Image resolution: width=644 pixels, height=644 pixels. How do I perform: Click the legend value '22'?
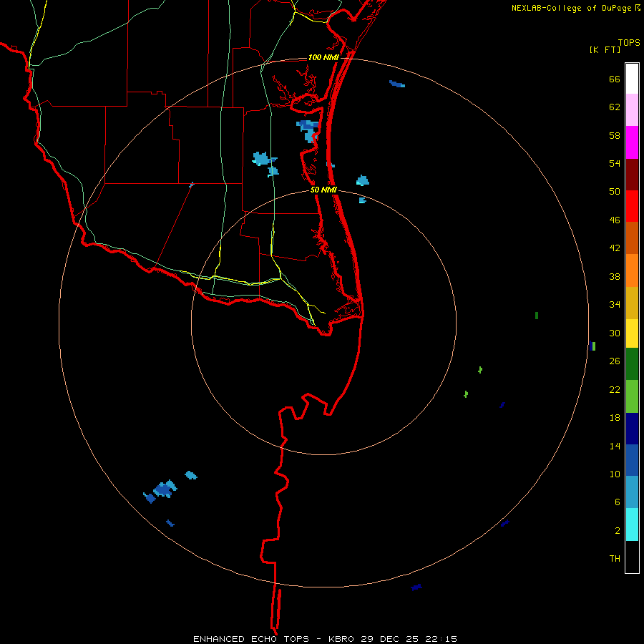click(x=615, y=389)
